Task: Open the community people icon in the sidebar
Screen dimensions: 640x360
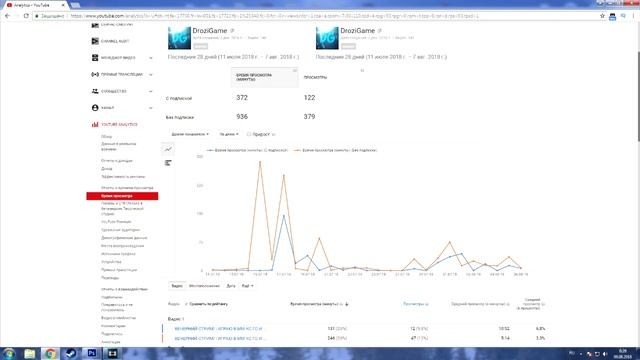Action: click(x=95, y=91)
